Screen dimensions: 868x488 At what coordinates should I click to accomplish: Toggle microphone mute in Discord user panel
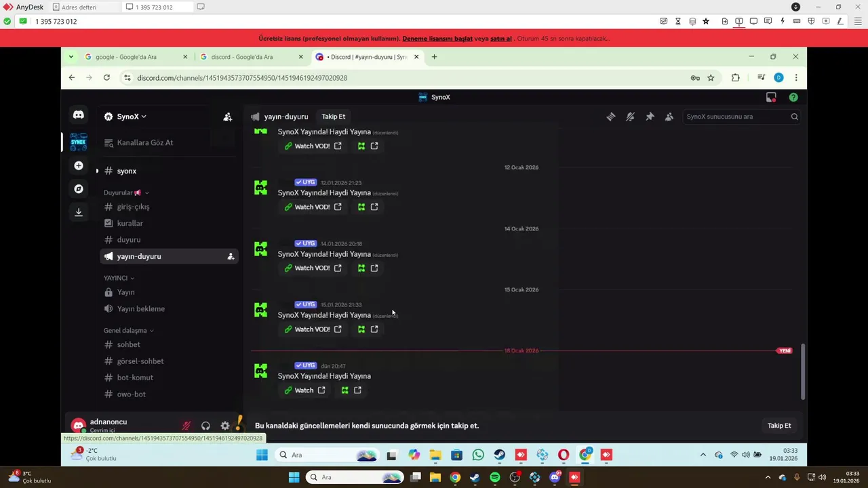(x=186, y=426)
